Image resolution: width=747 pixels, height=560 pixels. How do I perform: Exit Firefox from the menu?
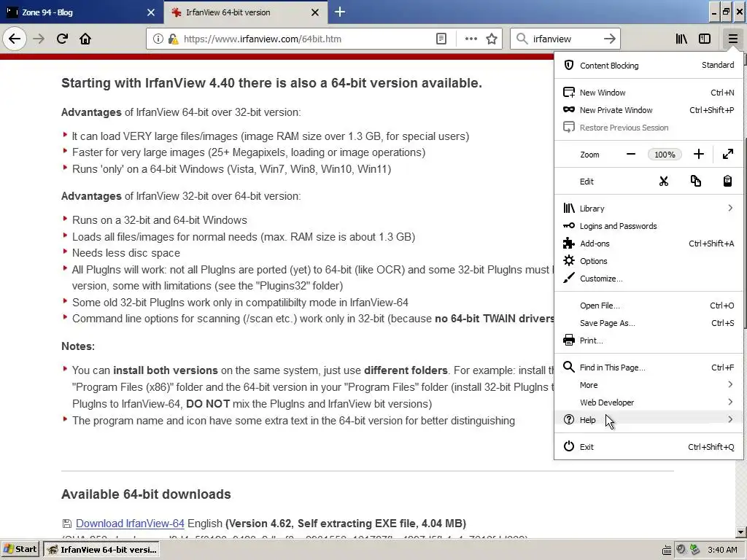pyautogui.click(x=649, y=447)
